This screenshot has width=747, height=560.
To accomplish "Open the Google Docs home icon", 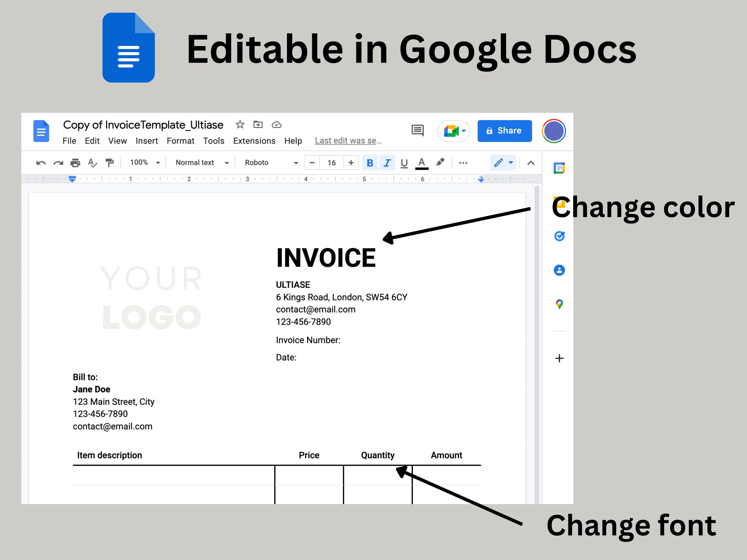I will point(41,131).
